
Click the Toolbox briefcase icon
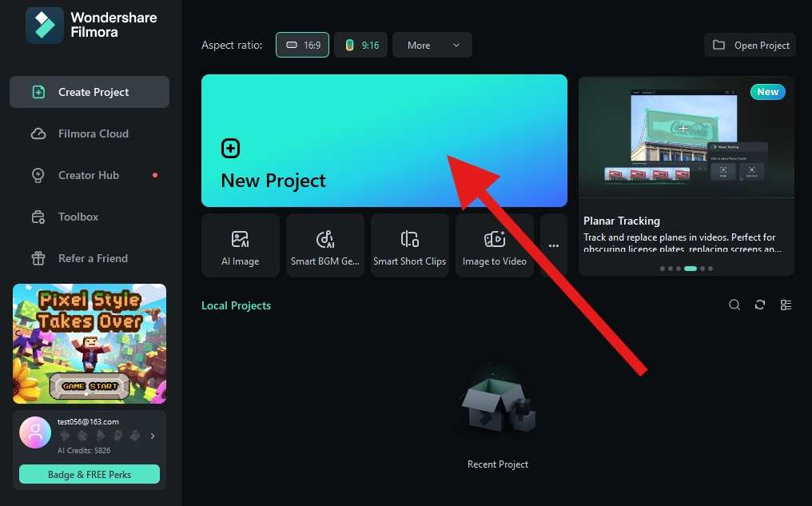38,217
